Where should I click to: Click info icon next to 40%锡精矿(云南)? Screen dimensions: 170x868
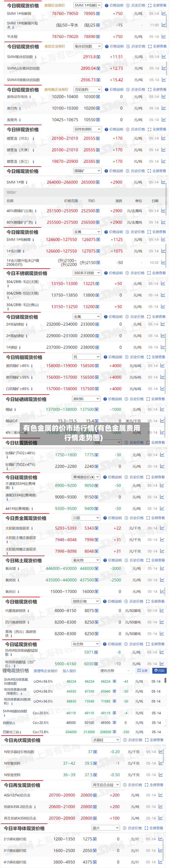tap(35, 211)
